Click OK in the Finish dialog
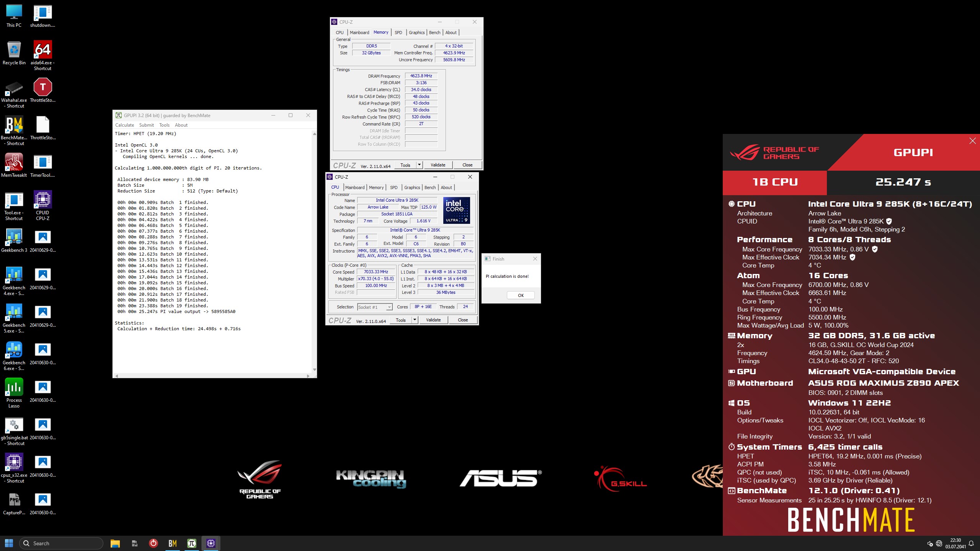 tap(521, 295)
